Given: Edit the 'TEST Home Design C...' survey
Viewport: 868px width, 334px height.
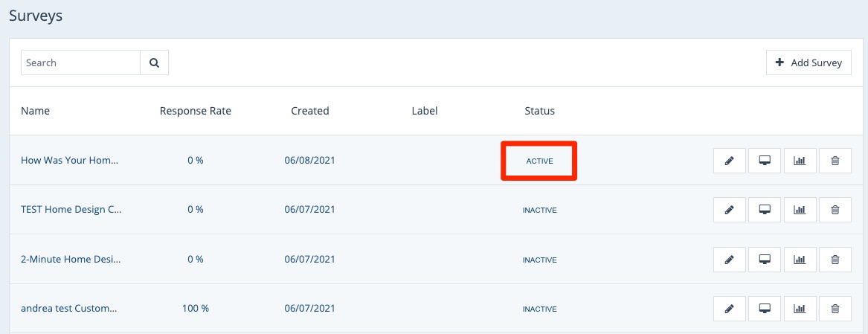Looking at the screenshot, I should coord(729,210).
